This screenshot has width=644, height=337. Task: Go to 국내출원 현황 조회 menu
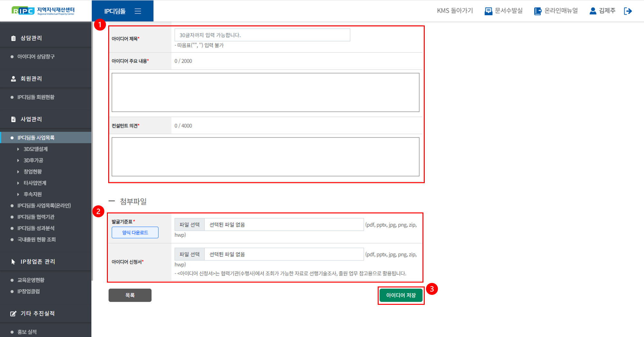(x=36, y=239)
